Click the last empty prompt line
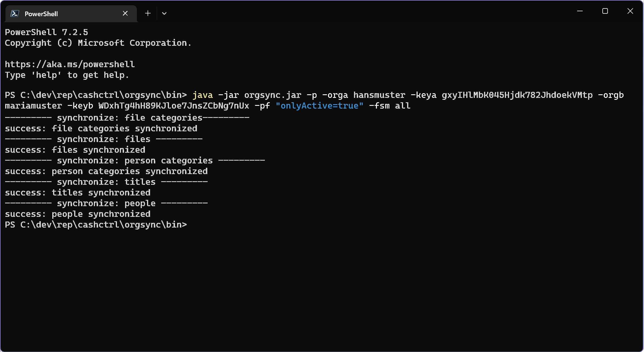644x352 pixels. point(96,225)
